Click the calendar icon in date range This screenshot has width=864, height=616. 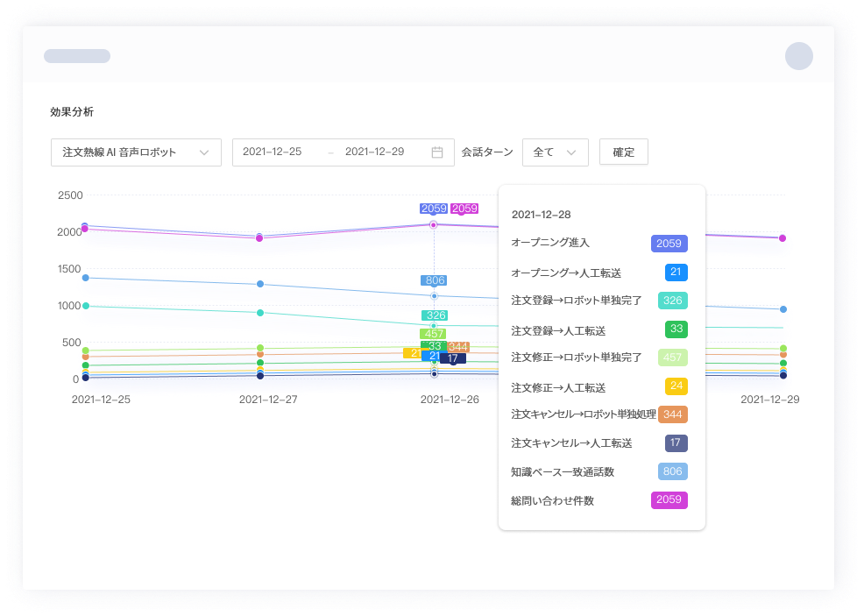(x=437, y=152)
